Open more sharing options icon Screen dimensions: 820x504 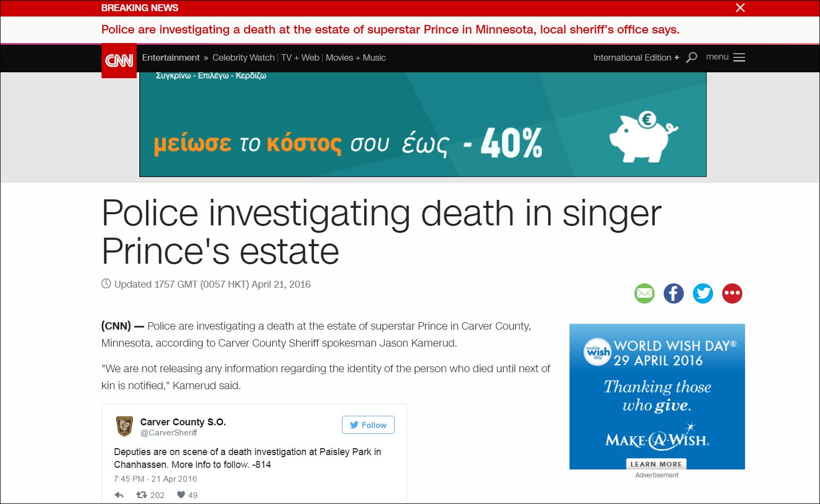click(x=732, y=293)
